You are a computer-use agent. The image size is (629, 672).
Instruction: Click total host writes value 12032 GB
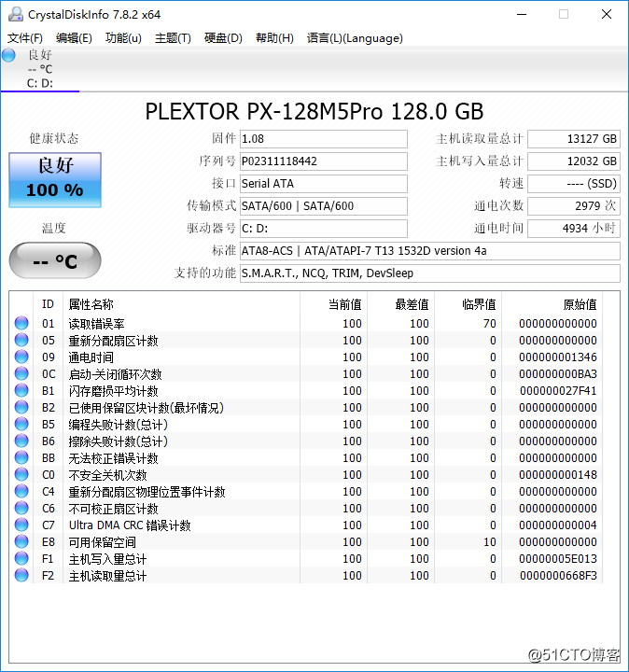[x=574, y=161]
